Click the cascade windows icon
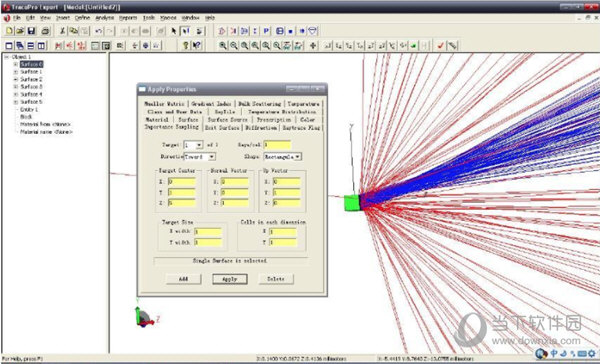The width and height of the screenshot is (600, 364). 20,46
